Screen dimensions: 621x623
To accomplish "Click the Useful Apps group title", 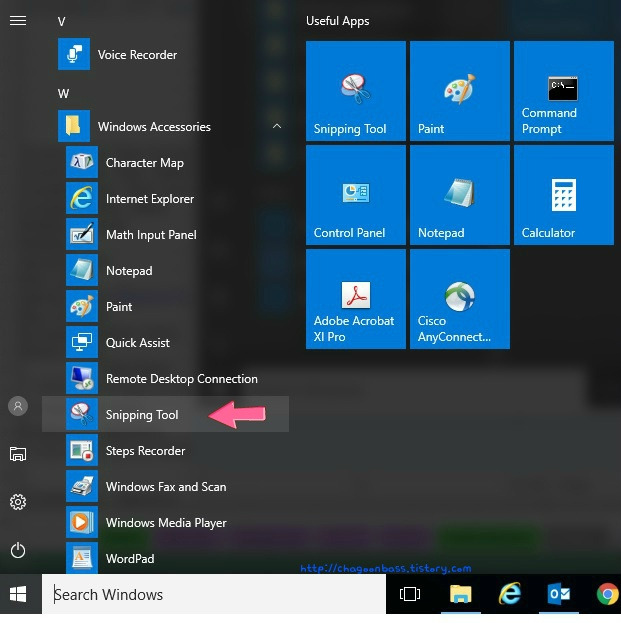I will pyautogui.click(x=337, y=21).
